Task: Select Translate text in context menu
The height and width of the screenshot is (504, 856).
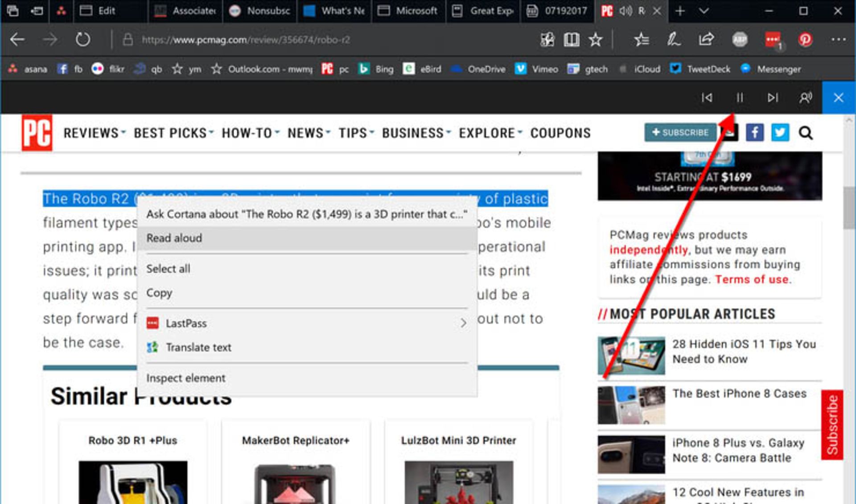Action: pyautogui.click(x=307, y=347)
